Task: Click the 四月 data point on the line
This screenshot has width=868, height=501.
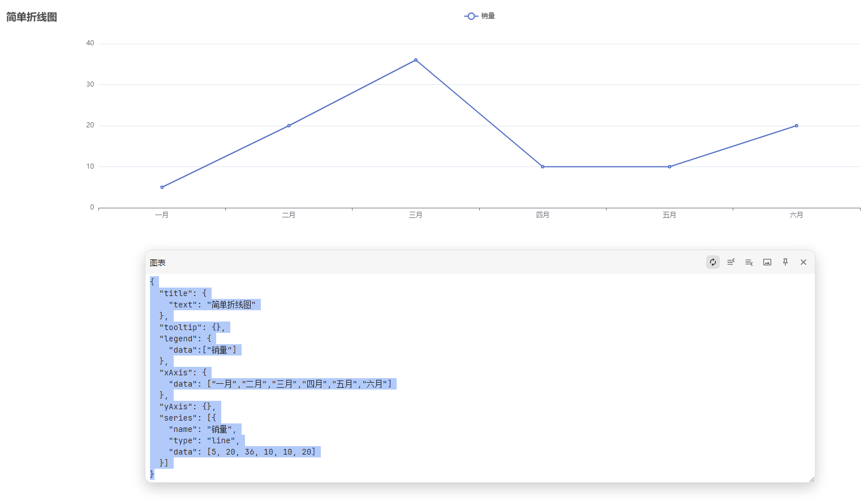Action: (543, 167)
